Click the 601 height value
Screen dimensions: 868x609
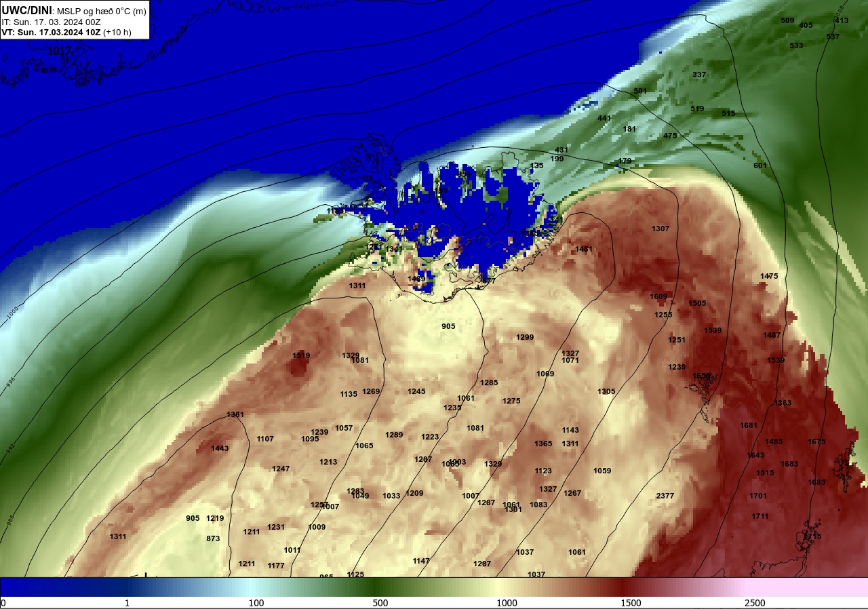click(x=760, y=165)
